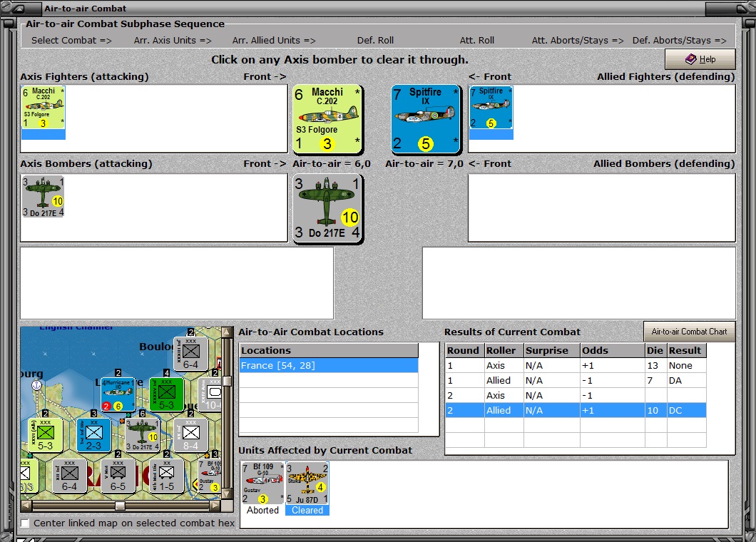Select the result row with die roll 13
This screenshot has height=542, width=756.
pos(576,366)
